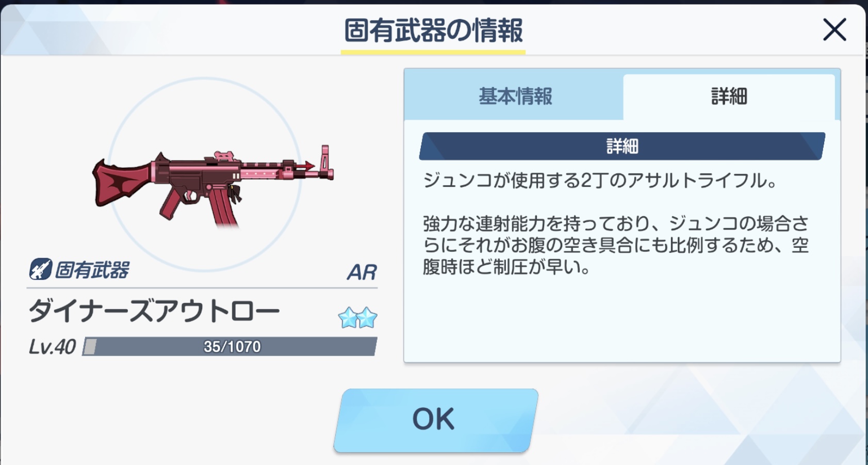
Task: Click the paragraph starting with 強力な連射能力
Action: [x=616, y=245]
